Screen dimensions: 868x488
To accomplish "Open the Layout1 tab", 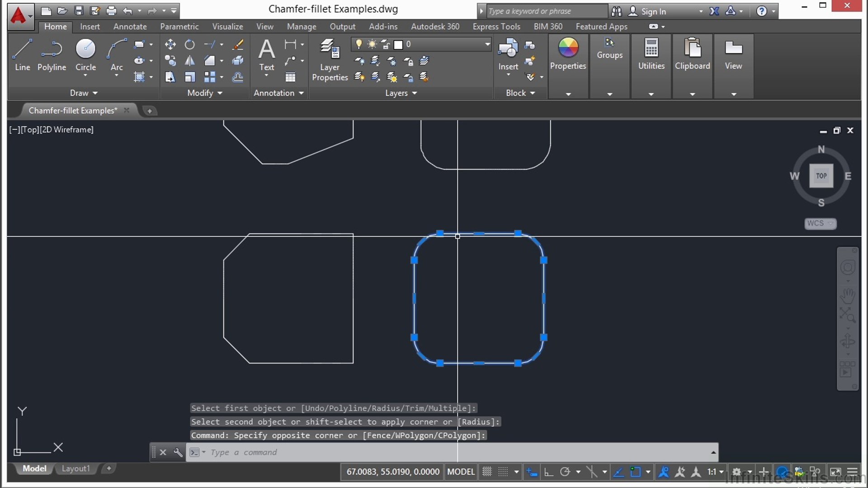I will coord(75,469).
